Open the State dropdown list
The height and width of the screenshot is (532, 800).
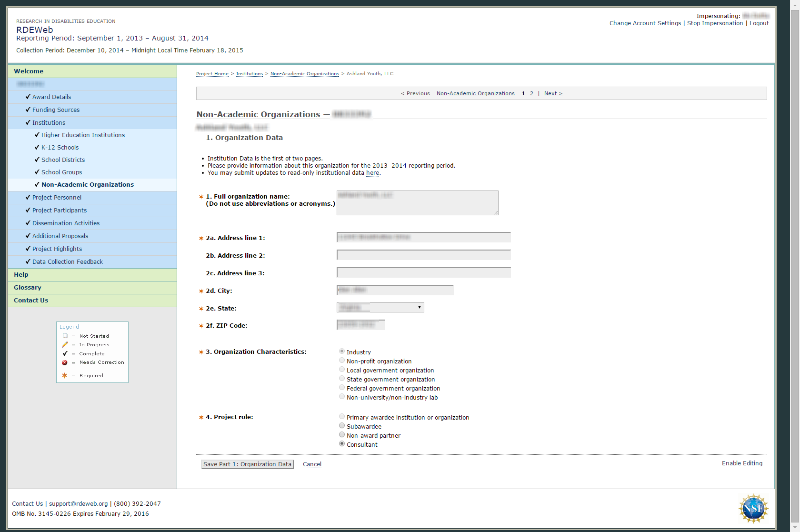pyautogui.click(x=380, y=308)
